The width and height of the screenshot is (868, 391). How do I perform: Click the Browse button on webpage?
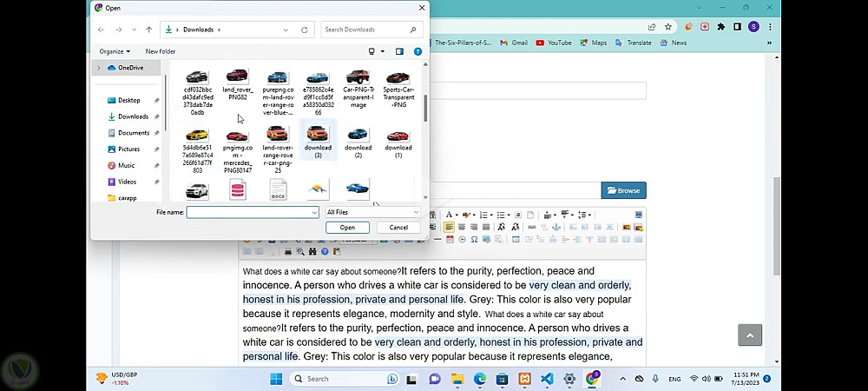point(623,190)
